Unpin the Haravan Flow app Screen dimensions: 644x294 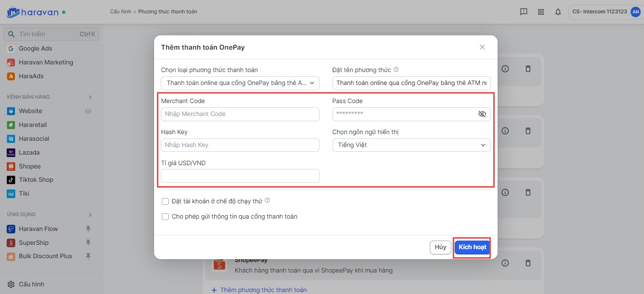pos(88,229)
